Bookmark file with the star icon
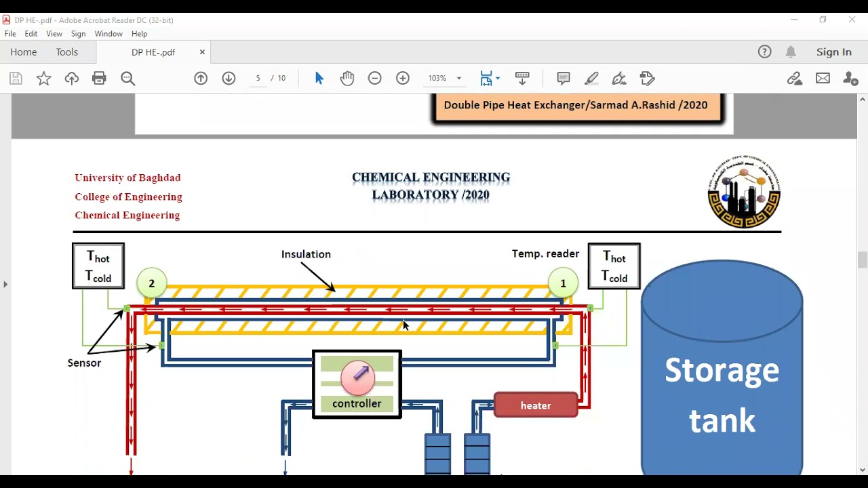The height and width of the screenshot is (488, 868). click(x=44, y=79)
